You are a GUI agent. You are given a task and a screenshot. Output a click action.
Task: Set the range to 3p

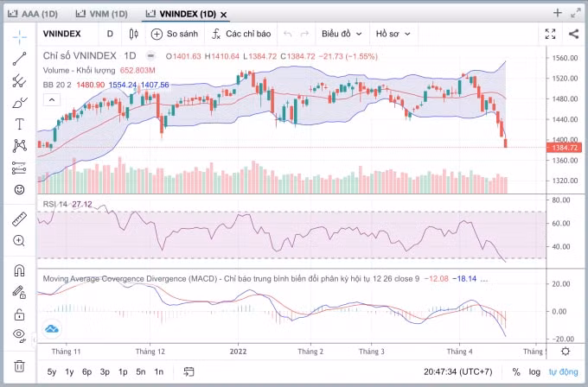click(105, 372)
